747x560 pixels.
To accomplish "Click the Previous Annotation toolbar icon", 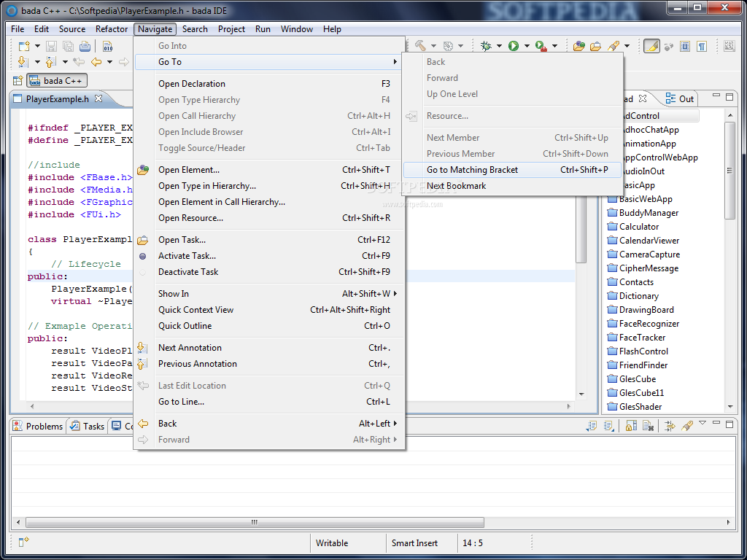I will (x=50, y=62).
